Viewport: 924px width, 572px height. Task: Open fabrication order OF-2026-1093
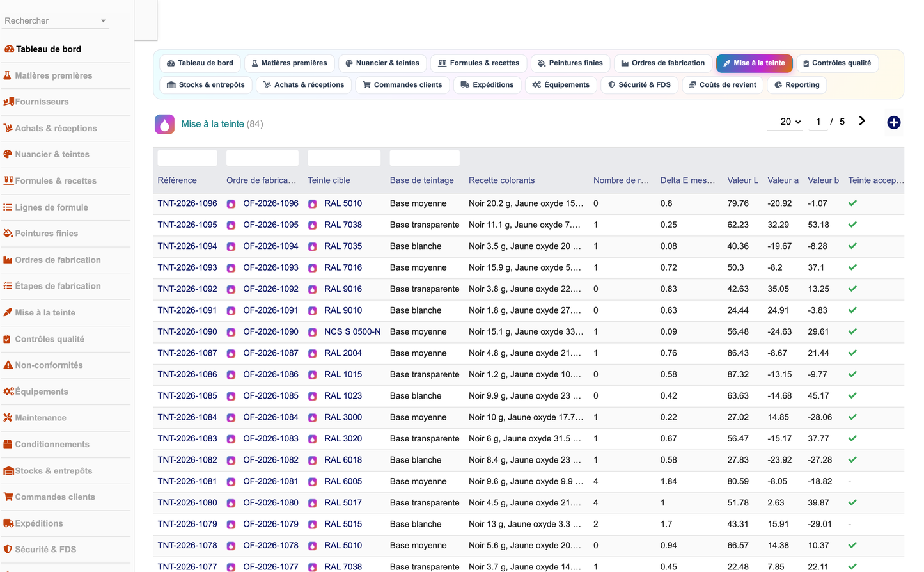pyautogui.click(x=270, y=267)
